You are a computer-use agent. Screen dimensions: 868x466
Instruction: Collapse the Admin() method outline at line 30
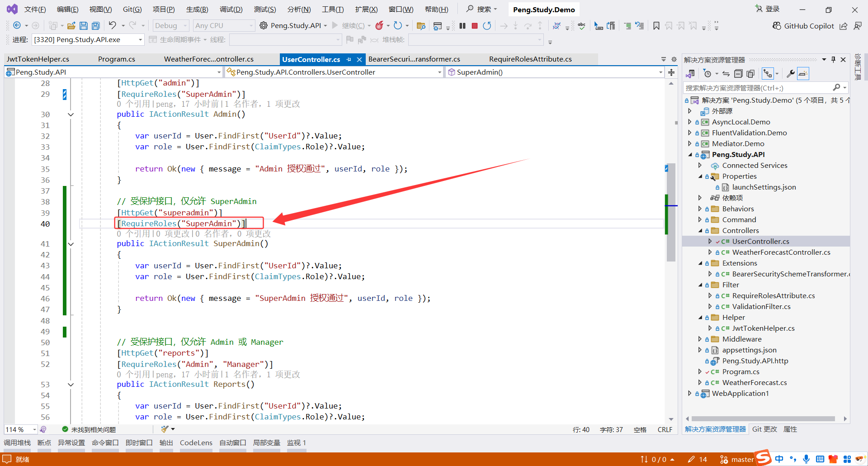tap(71, 114)
